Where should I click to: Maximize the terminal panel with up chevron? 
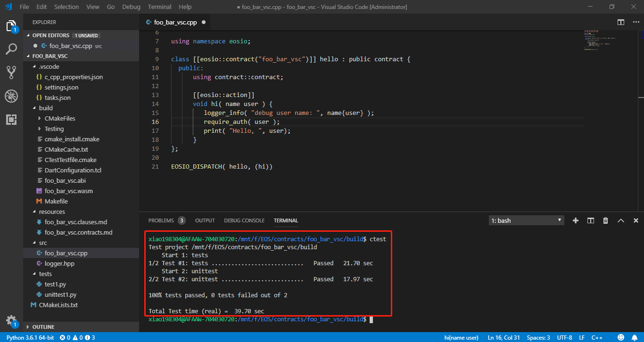pyautogui.click(x=621, y=220)
